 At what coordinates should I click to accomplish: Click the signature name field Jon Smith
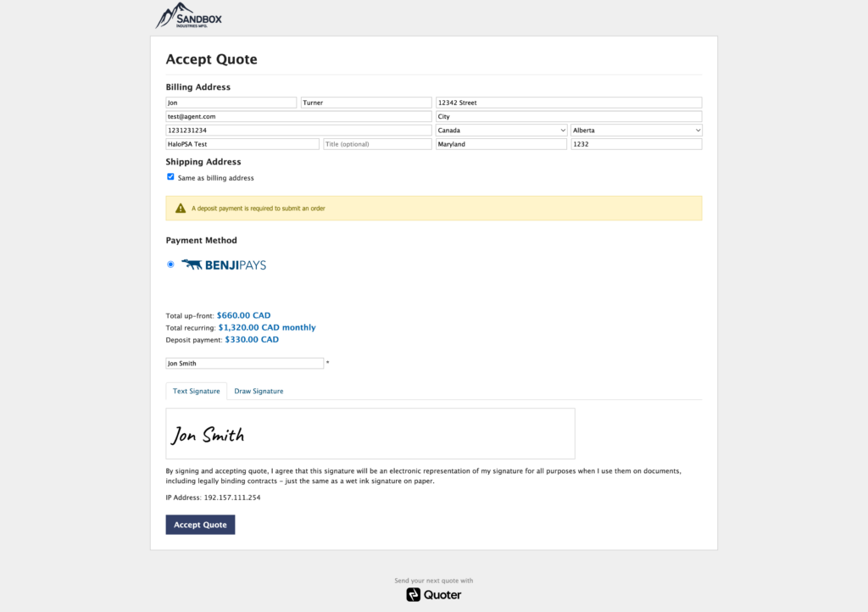click(245, 364)
